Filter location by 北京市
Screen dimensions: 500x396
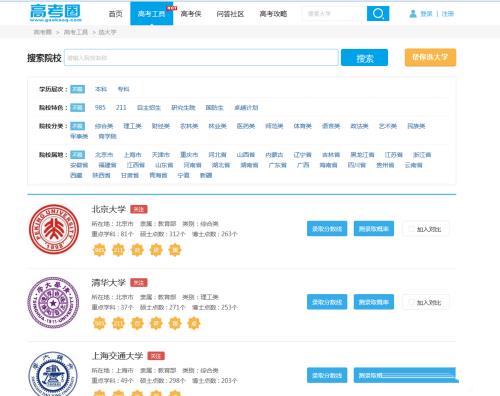pyautogui.click(x=104, y=155)
